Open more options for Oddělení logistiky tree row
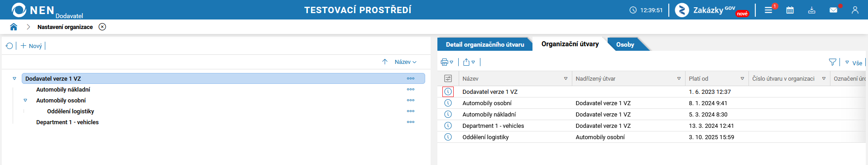Viewport: 868px width, 165px height. point(411,111)
